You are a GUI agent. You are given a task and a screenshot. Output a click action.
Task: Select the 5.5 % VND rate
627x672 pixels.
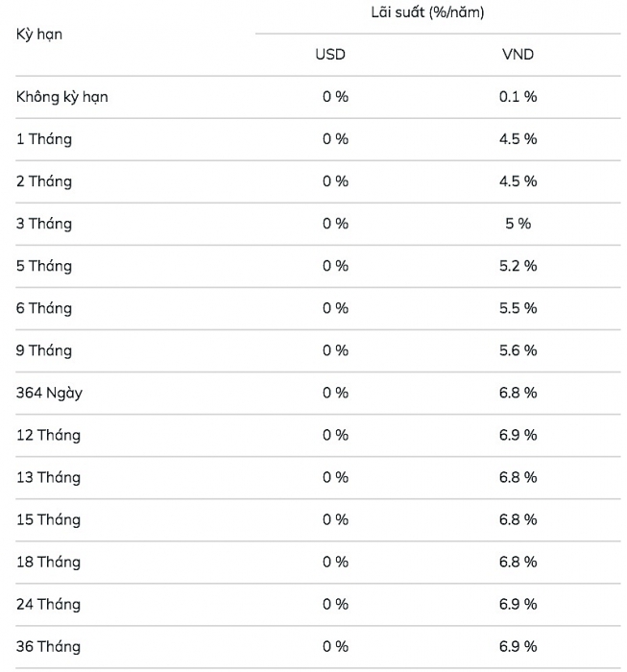click(518, 308)
